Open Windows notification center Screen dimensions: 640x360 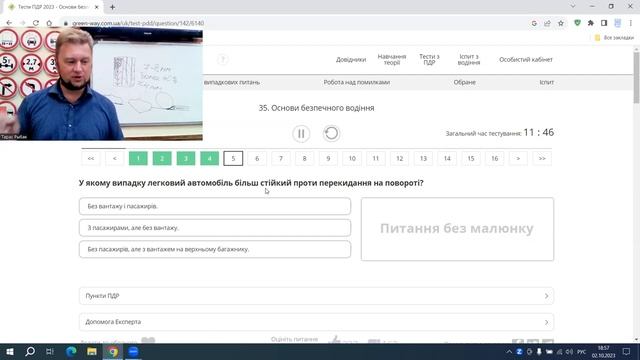pyautogui.click(x=627, y=351)
